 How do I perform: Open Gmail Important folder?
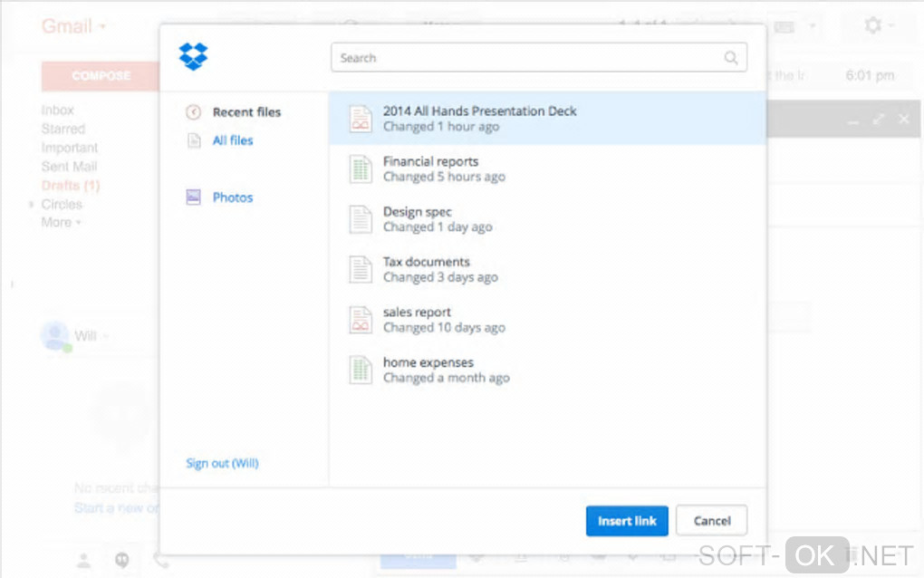(70, 148)
